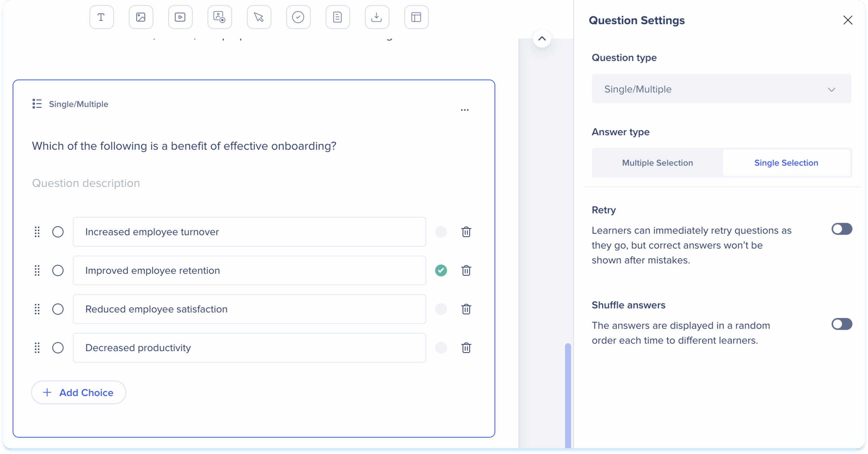Select the cursor interaction tool icon
The image size is (868, 454).
(x=259, y=17)
